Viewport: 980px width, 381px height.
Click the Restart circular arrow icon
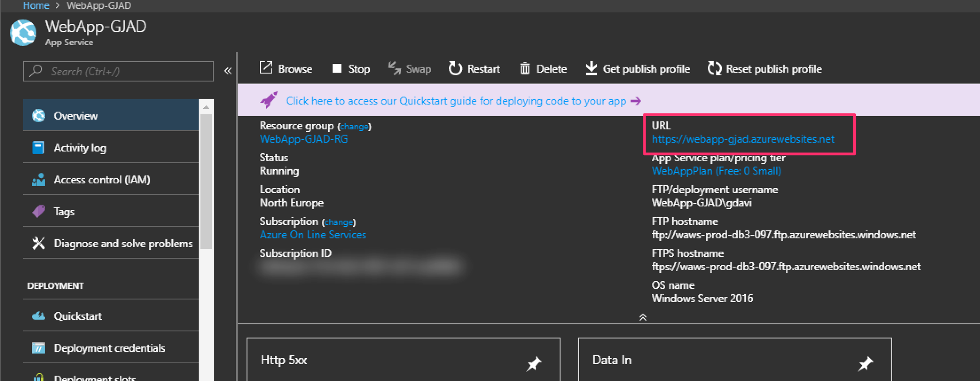click(455, 69)
